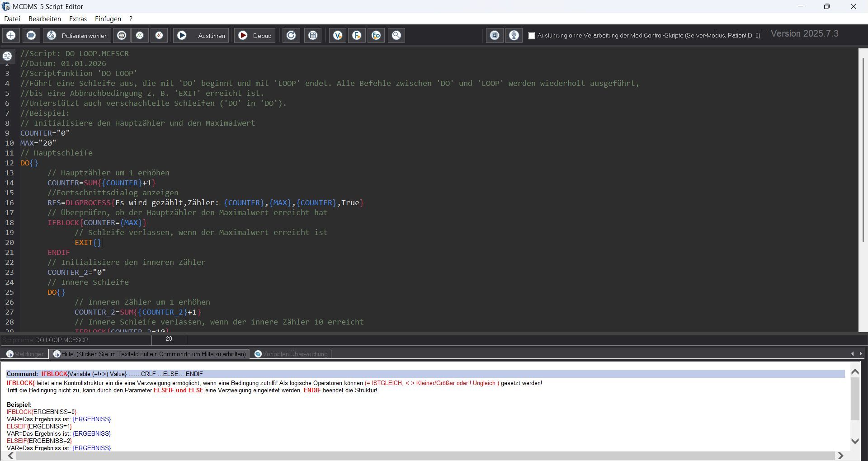Viewport: 868px width, 461px height.
Task: Click the magnifier search icon in toolbar
Action: (x=396, y=35)
